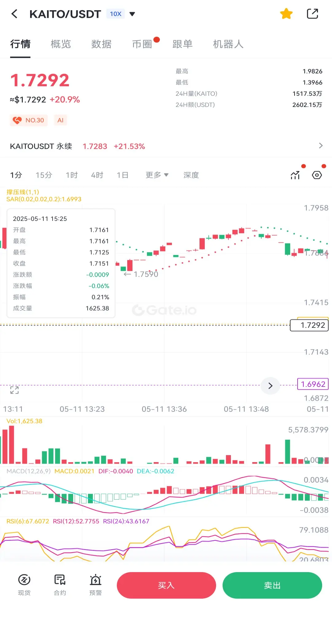Select the 4时 chart interval
This screenshot has height=644, width=332.
(97, 175)
